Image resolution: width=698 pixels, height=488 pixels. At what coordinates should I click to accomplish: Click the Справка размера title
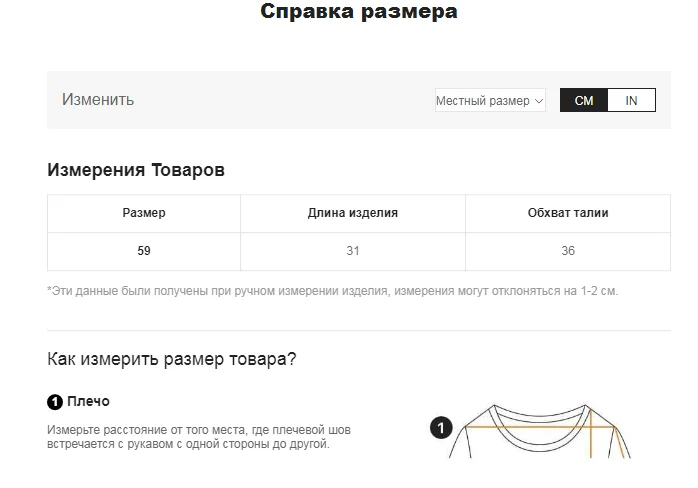(x=359, y=11)
